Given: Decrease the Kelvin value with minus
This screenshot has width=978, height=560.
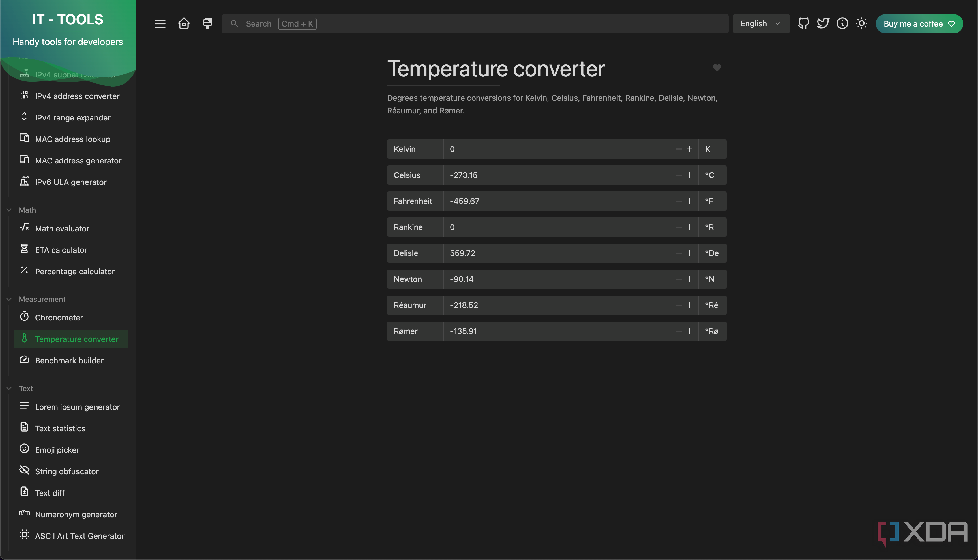Looking at the screenshot, I should point(679,149).
